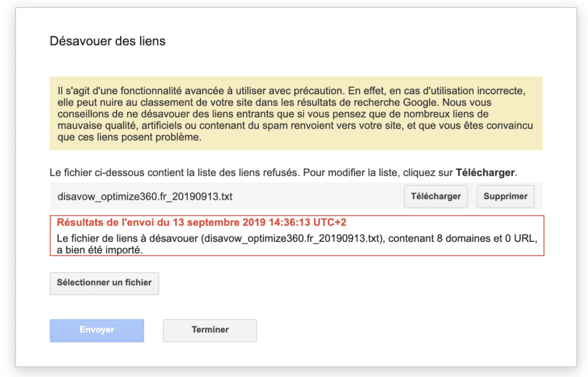Close the dialog with Terminer

[x=210, y=330]
